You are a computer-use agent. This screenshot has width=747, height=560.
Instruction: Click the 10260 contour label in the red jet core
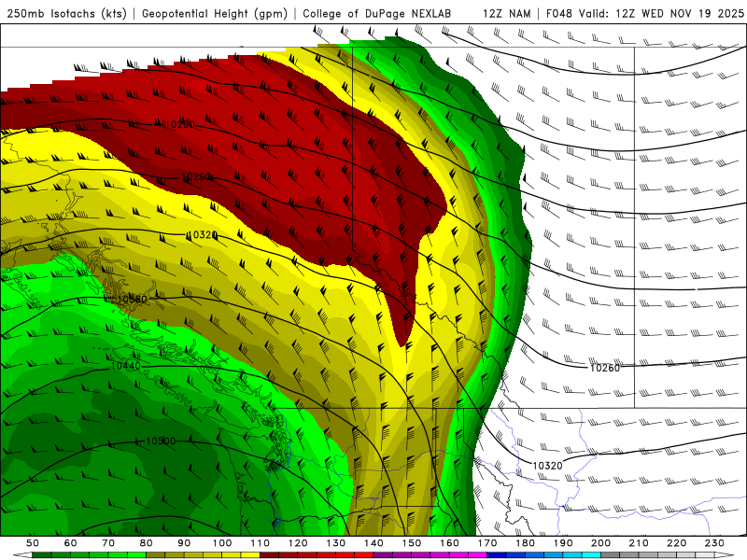tap(196, 176)
